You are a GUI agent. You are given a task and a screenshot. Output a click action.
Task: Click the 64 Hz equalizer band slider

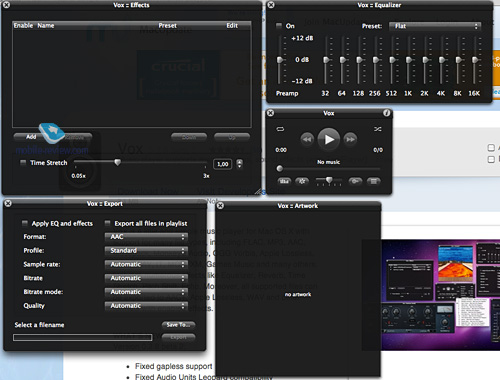[x=342, y=60]
